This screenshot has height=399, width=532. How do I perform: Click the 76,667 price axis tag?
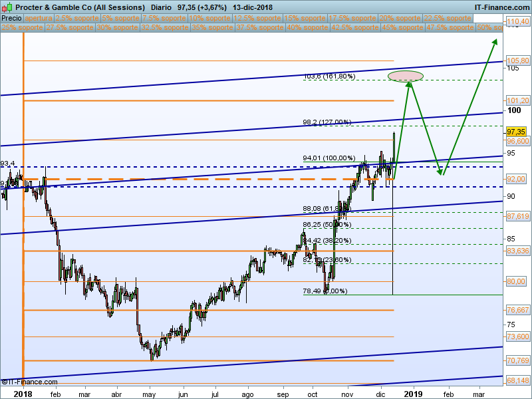point(517,310)
